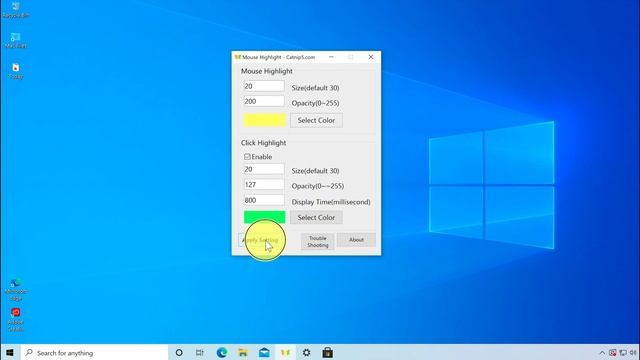This screenshot has width=640, height=360.
Task: Open File Explorer from the taskbar
Action: pos(243,353)
